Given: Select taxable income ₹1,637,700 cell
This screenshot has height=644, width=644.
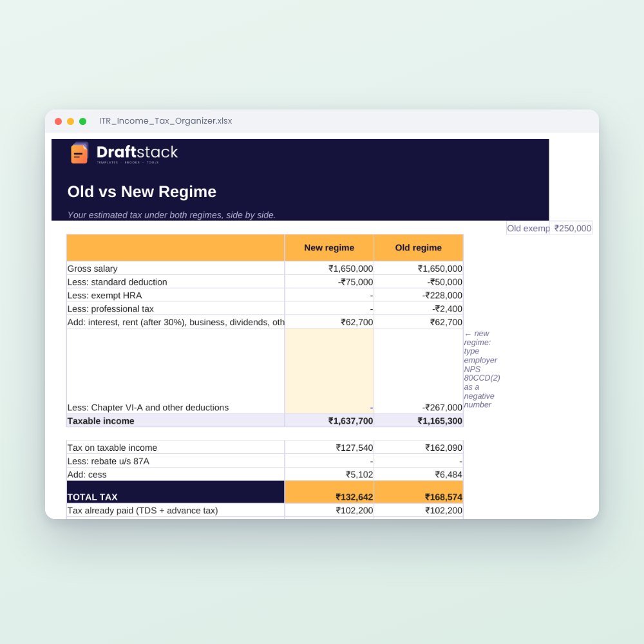Looking at the screenshot, I should 329,421.
